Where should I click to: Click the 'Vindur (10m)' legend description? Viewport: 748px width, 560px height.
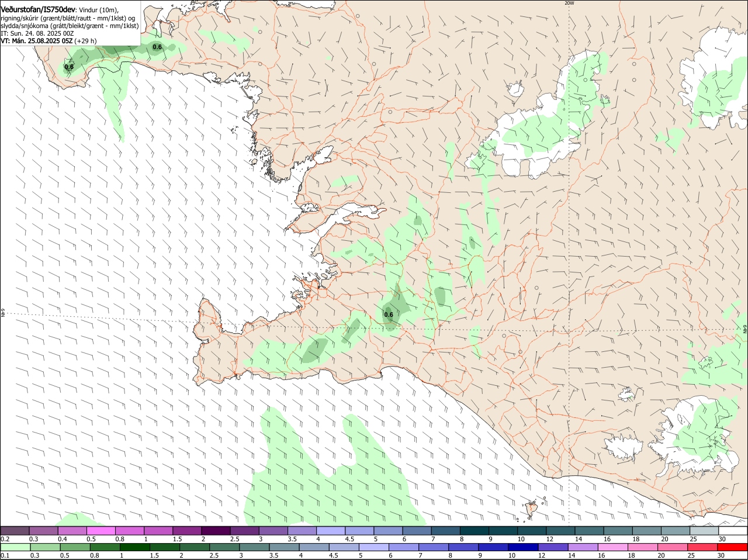(98, 9)
